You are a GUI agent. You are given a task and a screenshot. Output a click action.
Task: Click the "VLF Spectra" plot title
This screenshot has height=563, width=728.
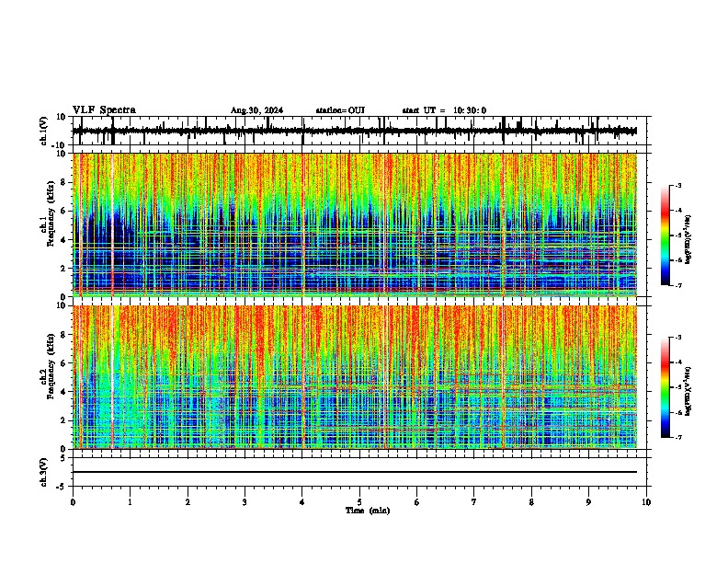104,110
